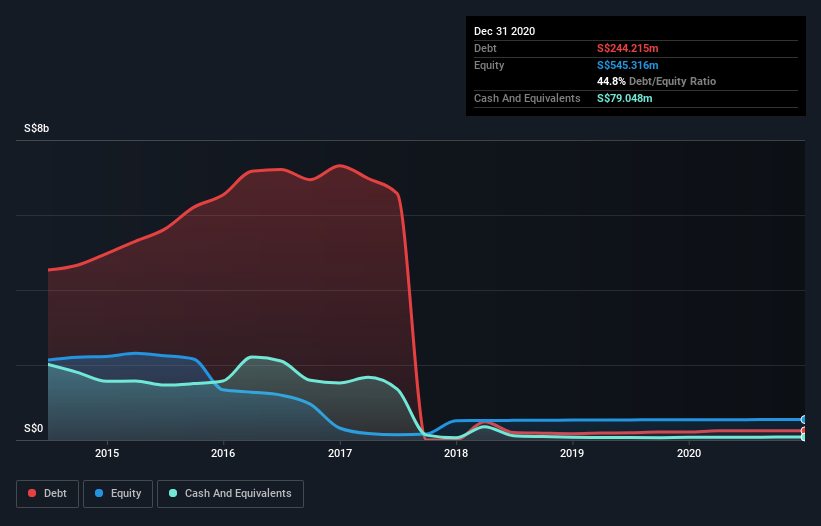Viewport: 821px width, 526px height.
Task: Click the Debt row label in tooltip
Action: (x=485, y=48)
